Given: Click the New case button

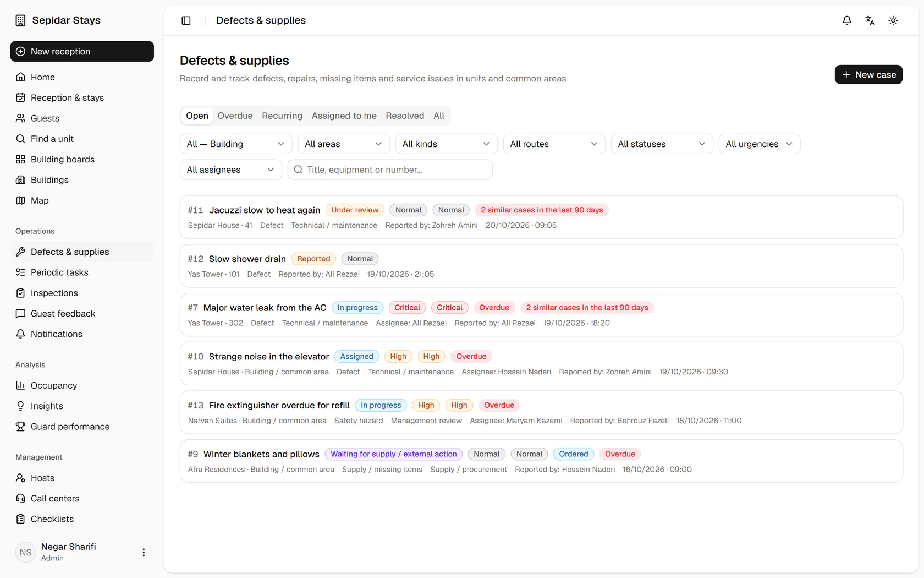Looking at the screenshot, I should pos(868,74).
